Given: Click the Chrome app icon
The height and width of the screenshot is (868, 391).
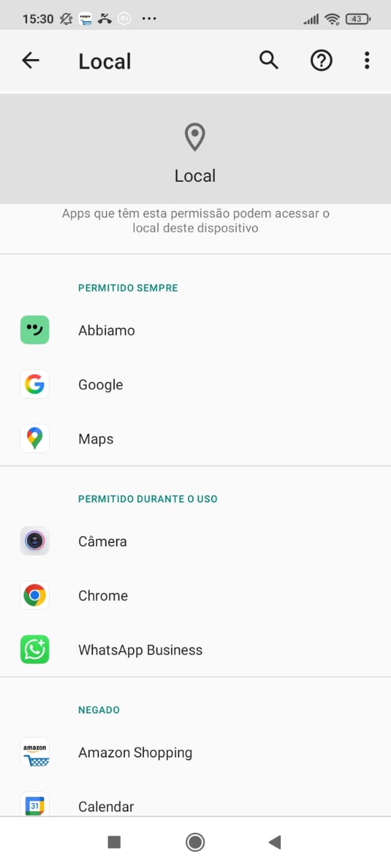Looking at the screenshot, I should pos(35,595).
